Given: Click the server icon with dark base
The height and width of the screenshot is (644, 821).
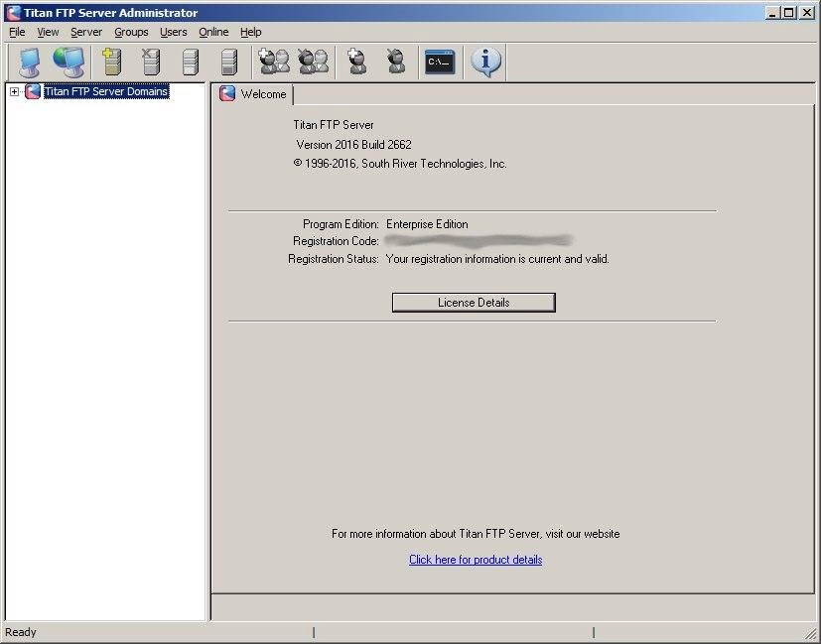Looking at the screenshot, I should [228, 63].
